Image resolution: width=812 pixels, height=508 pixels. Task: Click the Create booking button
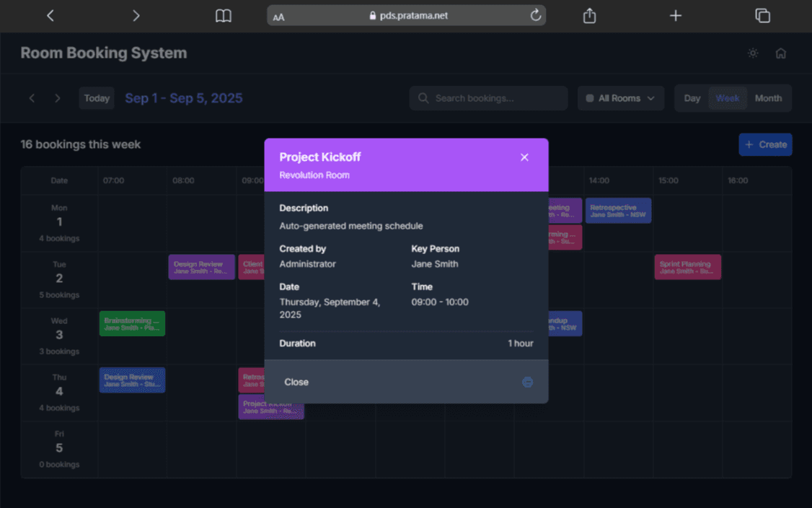click(x=765, y=144)
